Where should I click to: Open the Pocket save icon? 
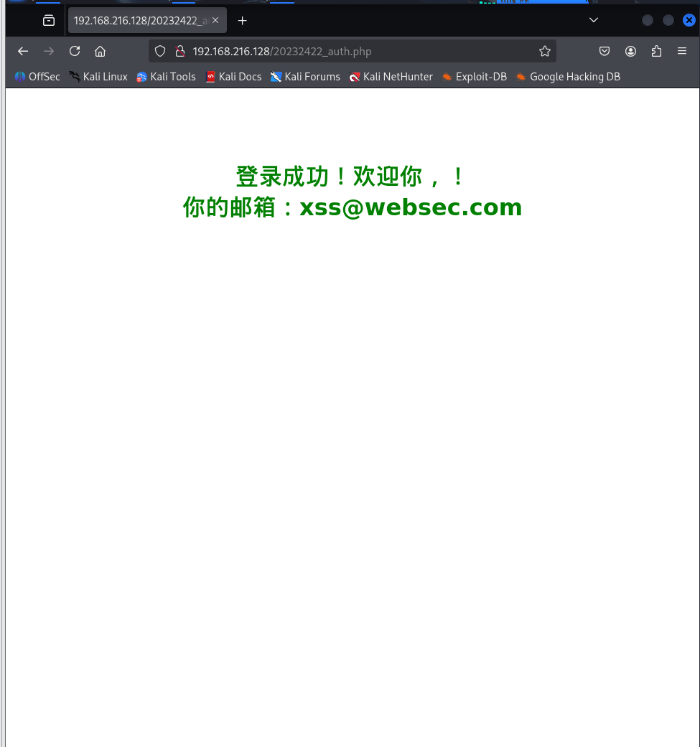[605, 52]
